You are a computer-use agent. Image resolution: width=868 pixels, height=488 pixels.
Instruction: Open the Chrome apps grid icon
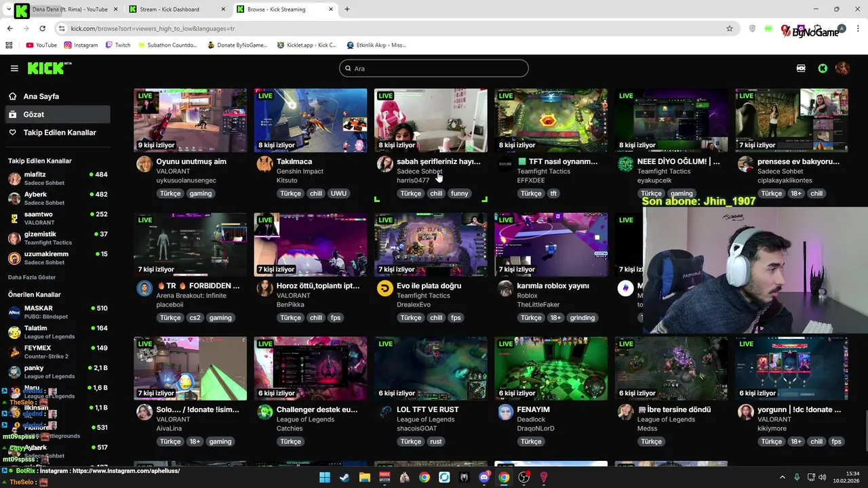click(9, 45)
